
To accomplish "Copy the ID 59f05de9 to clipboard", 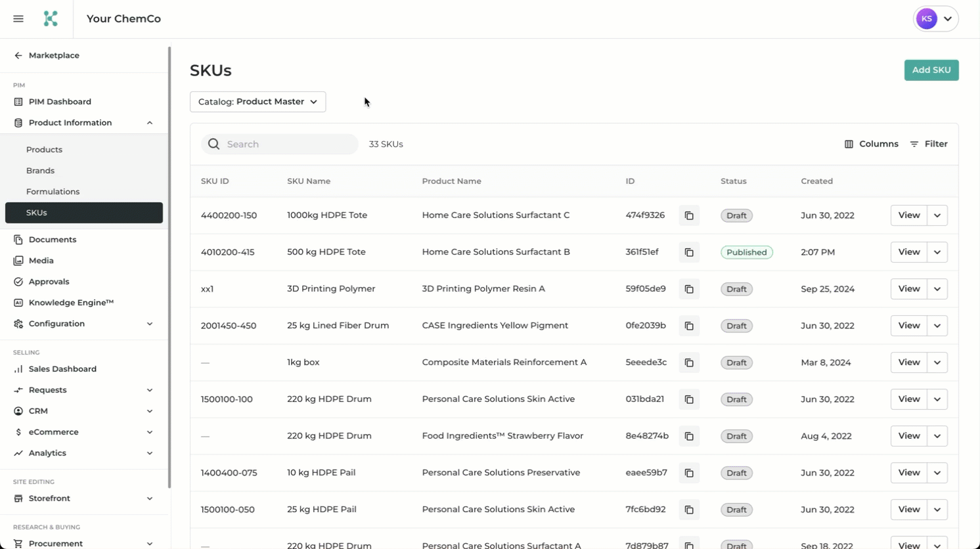I will point(689,289).
